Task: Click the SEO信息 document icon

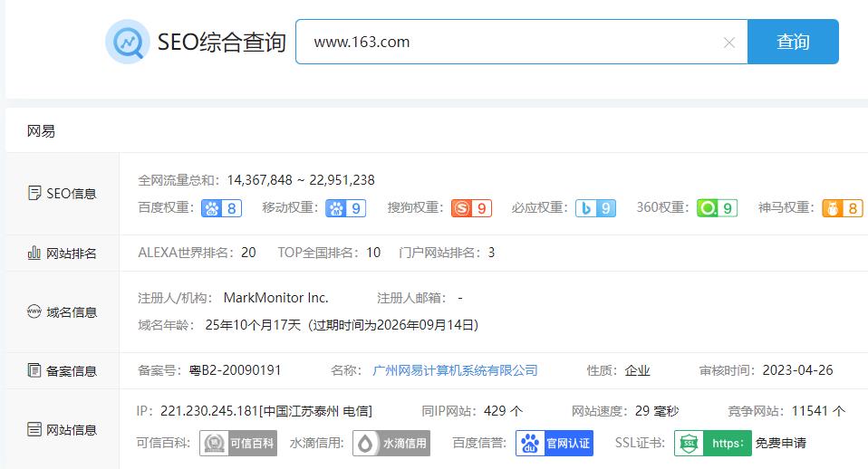Action: click(34, 193)
